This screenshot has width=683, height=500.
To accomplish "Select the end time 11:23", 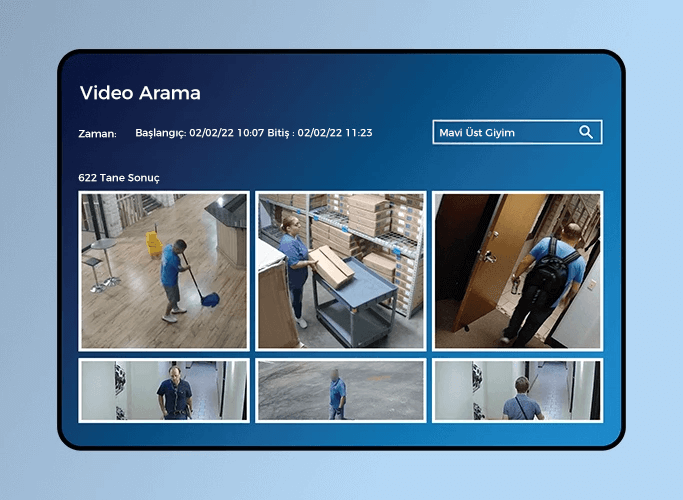I will pos(357,132).
